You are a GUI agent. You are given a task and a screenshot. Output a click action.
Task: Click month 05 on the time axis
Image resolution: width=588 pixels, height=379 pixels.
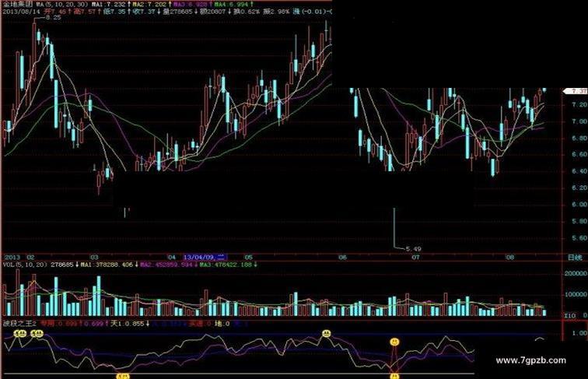(249, 257)
